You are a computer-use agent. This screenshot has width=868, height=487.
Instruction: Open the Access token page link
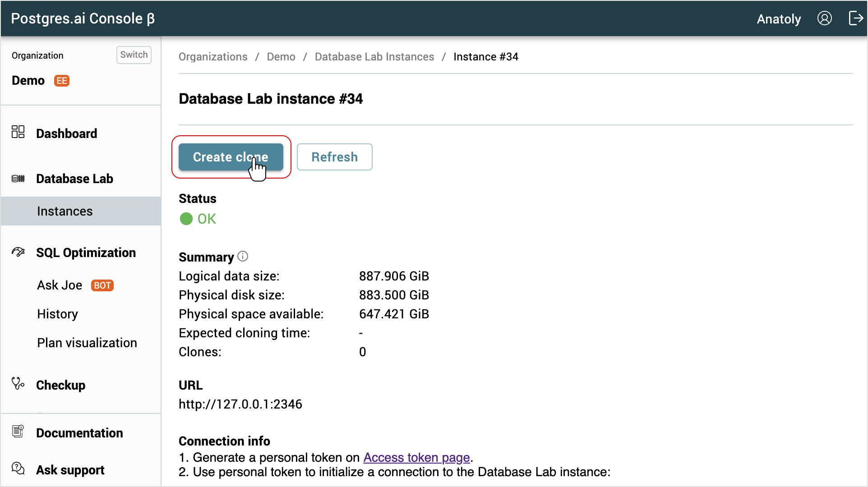tap(417, 457)
